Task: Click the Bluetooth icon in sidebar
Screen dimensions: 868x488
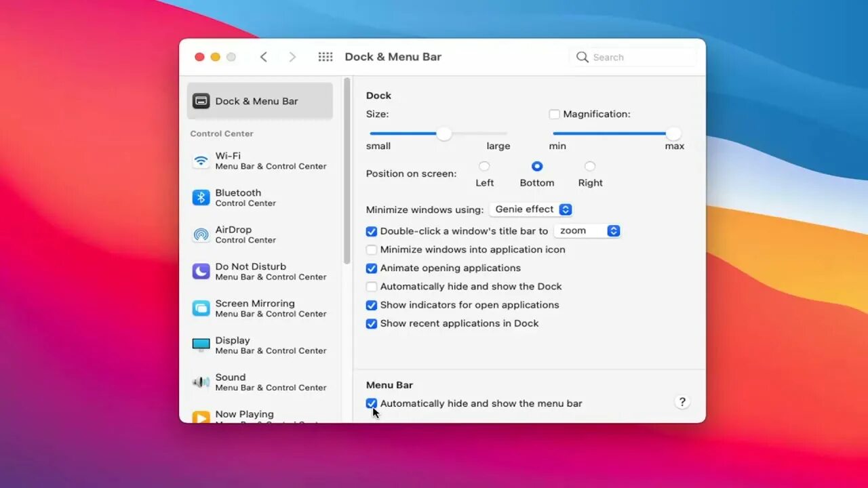Action: click(x=201, y=197)
